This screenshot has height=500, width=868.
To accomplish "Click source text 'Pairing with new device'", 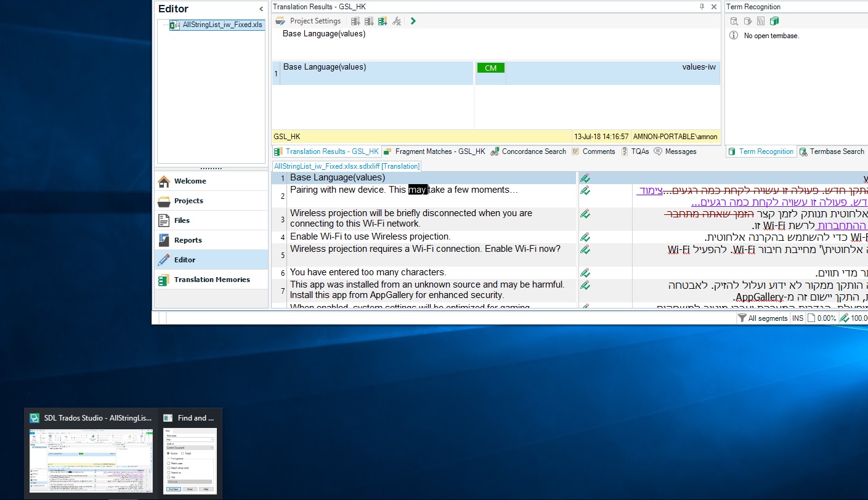I will [x=338, y=190].
